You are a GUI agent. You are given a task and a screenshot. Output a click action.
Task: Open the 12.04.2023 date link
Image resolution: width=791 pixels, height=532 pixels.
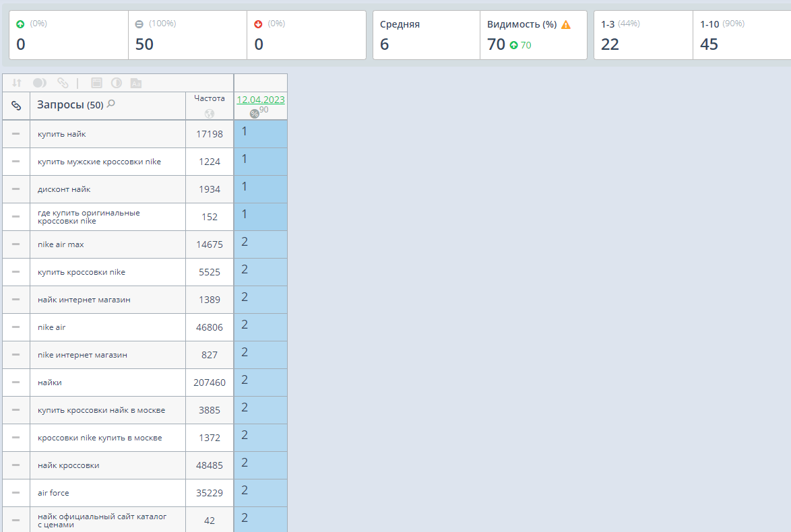pyautogui.click(x=261, y=100)
